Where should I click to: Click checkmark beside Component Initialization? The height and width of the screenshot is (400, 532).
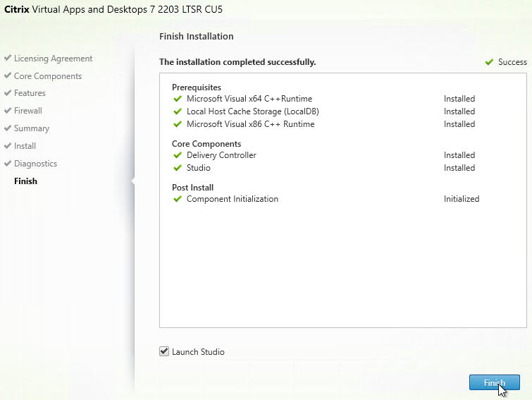(x=178, y=199)
